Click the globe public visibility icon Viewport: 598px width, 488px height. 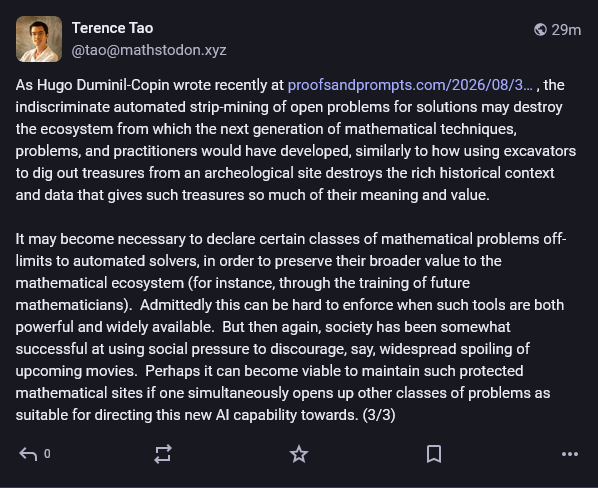pos(540,29)
